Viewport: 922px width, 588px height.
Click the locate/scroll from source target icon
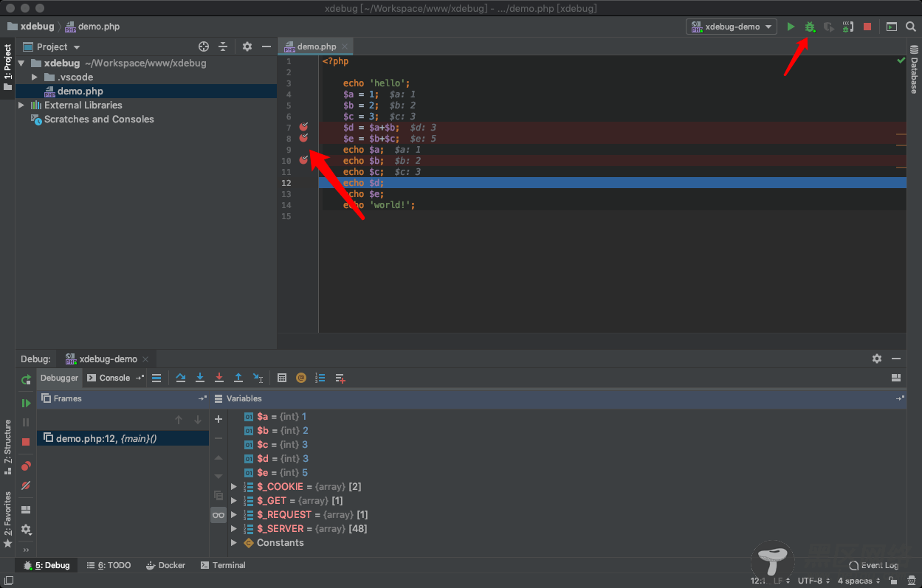pyautogui.click(x=204, y=46)
